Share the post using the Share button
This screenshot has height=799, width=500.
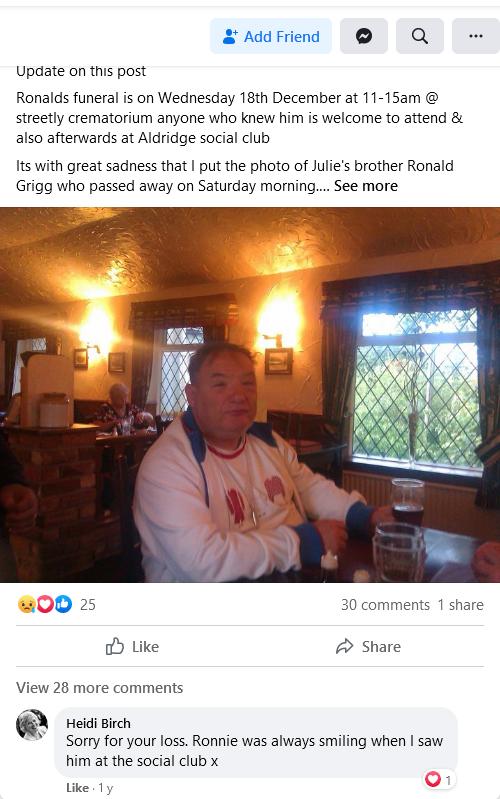point(368,647)
